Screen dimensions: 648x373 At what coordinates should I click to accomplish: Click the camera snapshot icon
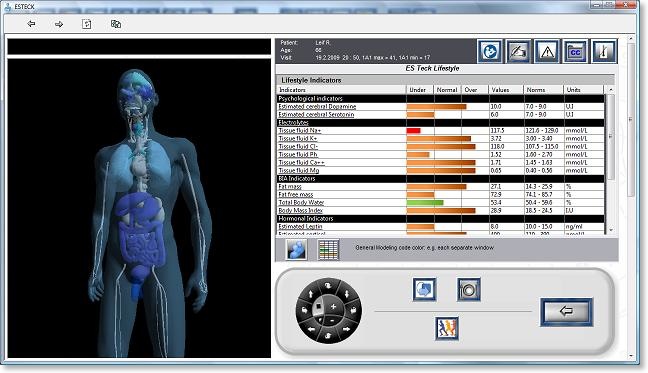469,289
